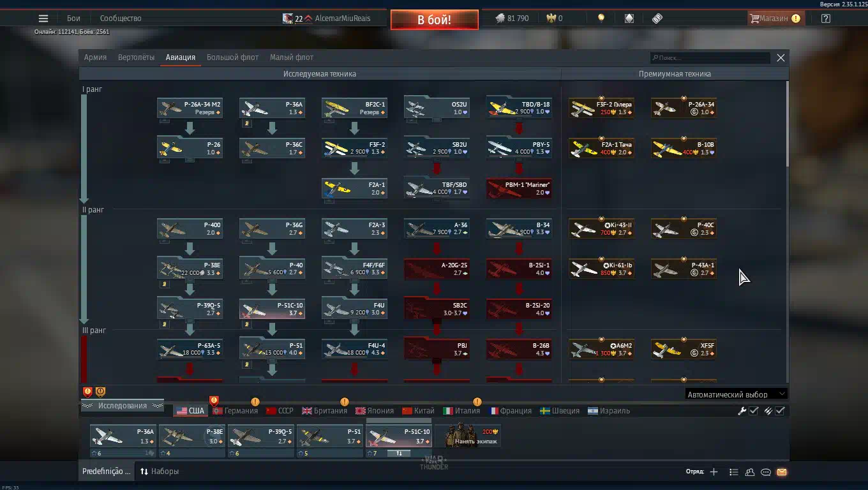
Task: Open the Бои menu
Action: [73, 19]
